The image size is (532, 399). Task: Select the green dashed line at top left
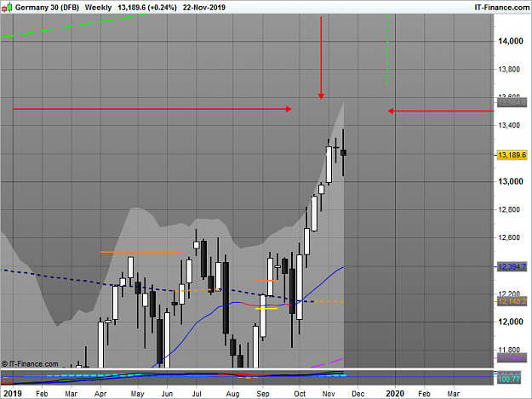pyautogui.click(x=73, y=26)
